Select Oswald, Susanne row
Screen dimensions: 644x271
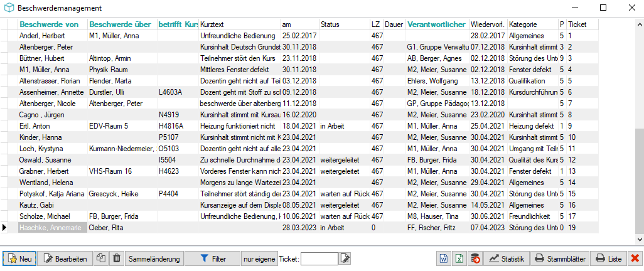point(299,160)
